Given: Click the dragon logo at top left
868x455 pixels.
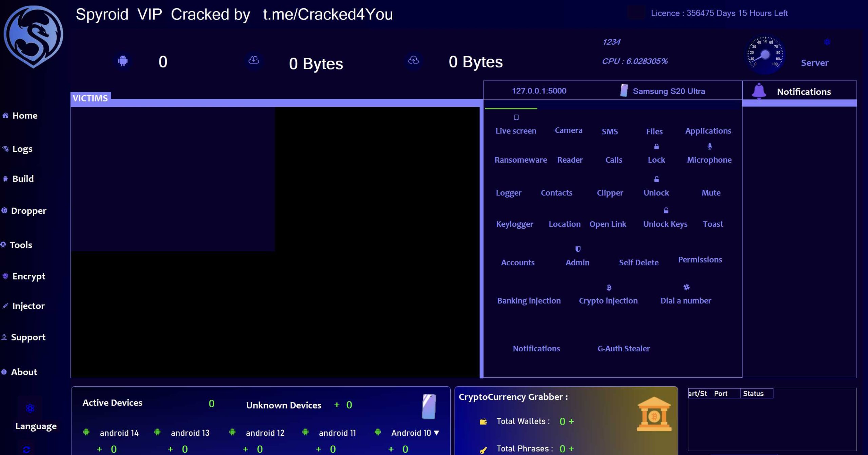Looking at the screenshot, I should 33,37.
